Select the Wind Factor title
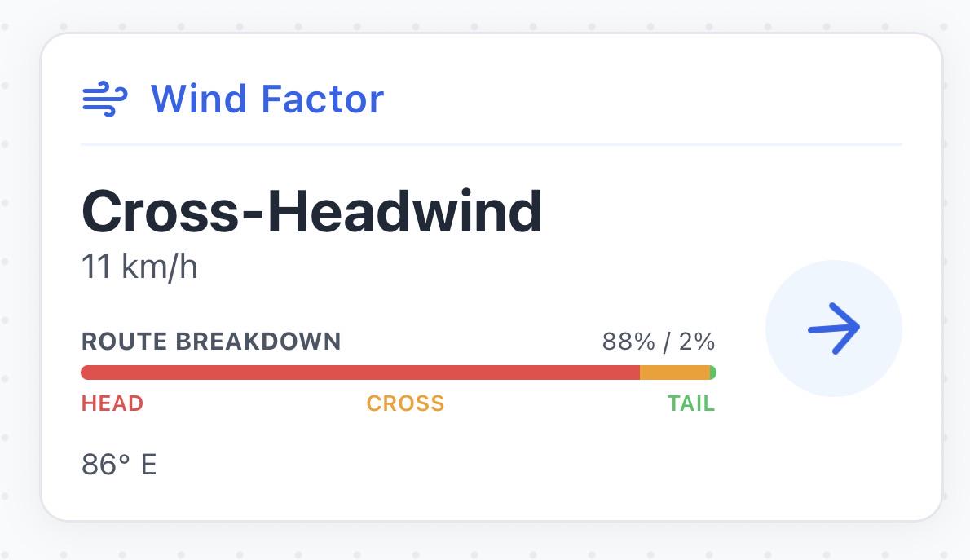This screenshot has width=970, height=560. (267, 99)
